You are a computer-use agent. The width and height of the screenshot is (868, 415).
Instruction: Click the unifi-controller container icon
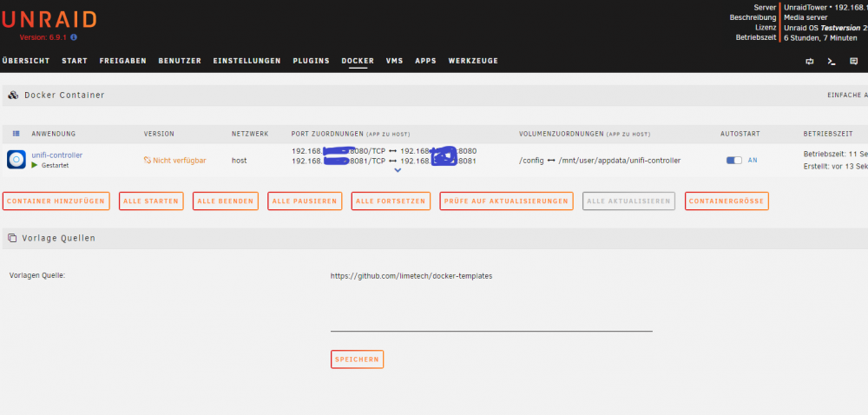point(16,160)
